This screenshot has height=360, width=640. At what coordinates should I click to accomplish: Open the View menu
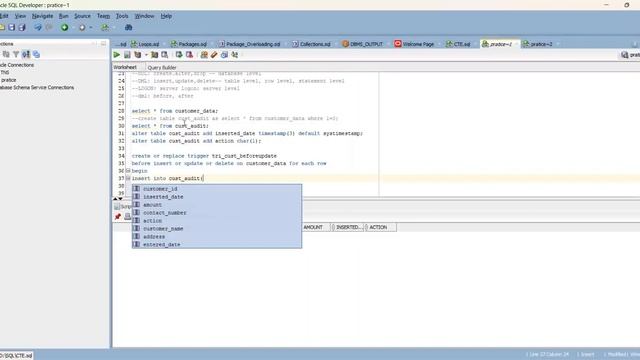pos(20,16)
